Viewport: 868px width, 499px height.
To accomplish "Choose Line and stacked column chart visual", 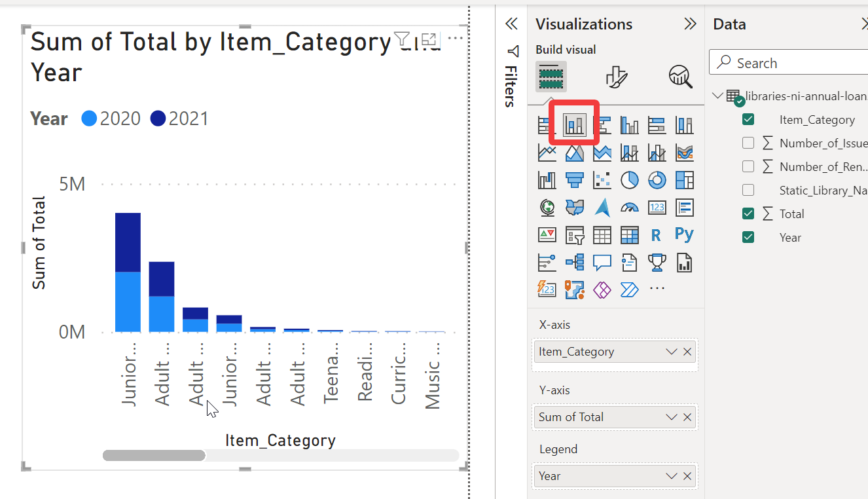I will [x=629, y=153].
